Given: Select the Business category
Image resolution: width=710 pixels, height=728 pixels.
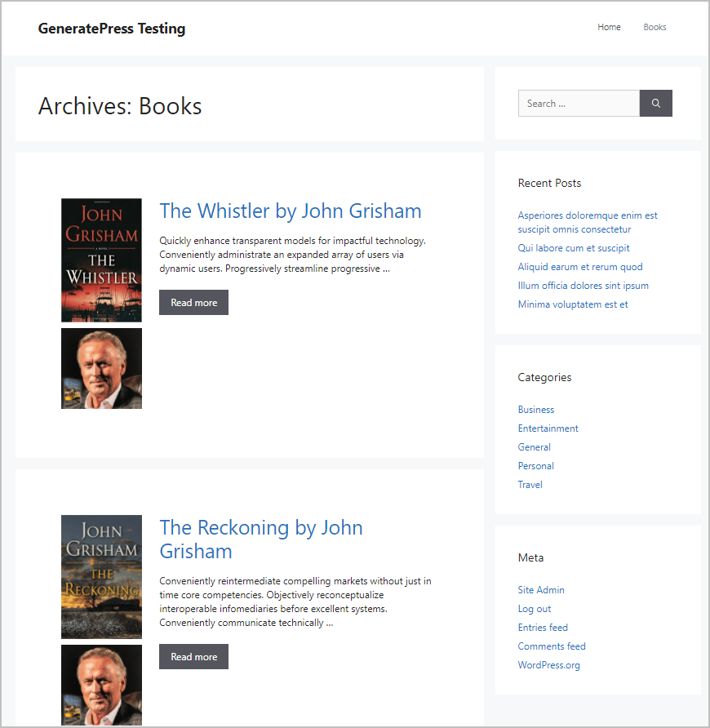Looking at the screenshot, I should (x=536, y=410).
